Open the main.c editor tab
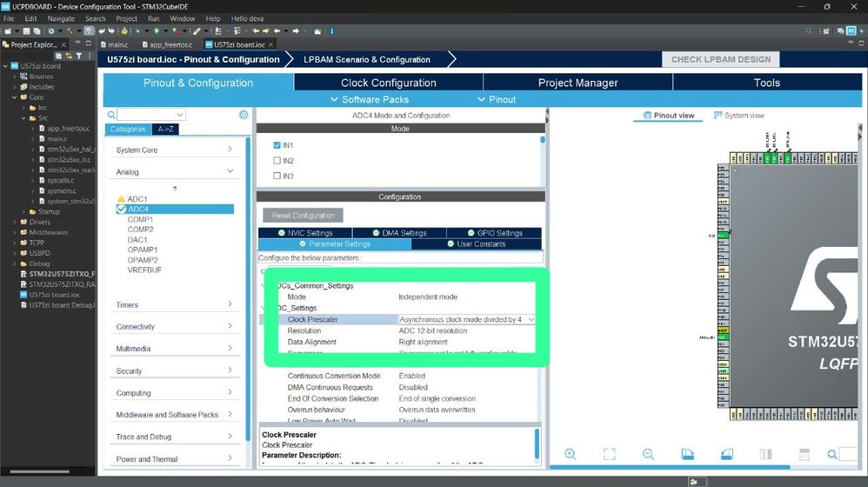Viewport: 868px width, 487px height. pyautogui.click(x=115, y=44)
